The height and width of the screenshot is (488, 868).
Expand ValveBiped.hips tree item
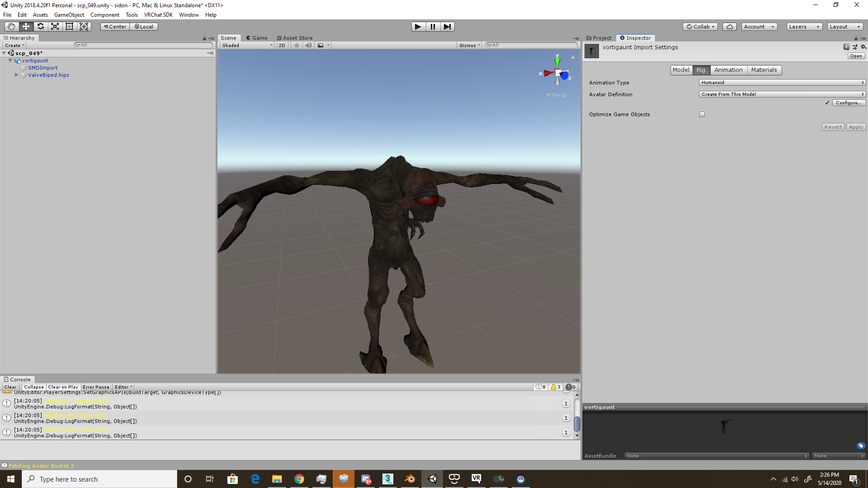point(17,75)
